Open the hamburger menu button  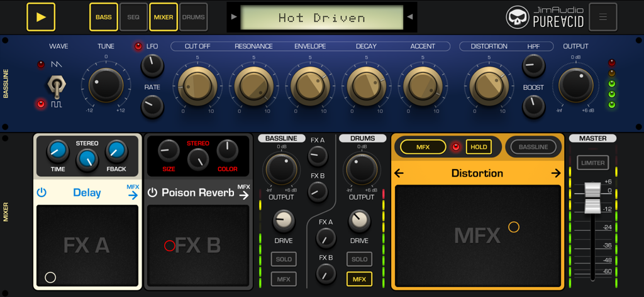coord(603,17)
